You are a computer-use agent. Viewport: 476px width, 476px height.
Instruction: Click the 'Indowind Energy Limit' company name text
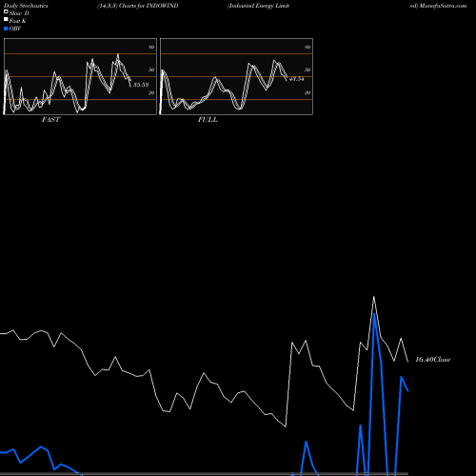[x=258, y=6]
